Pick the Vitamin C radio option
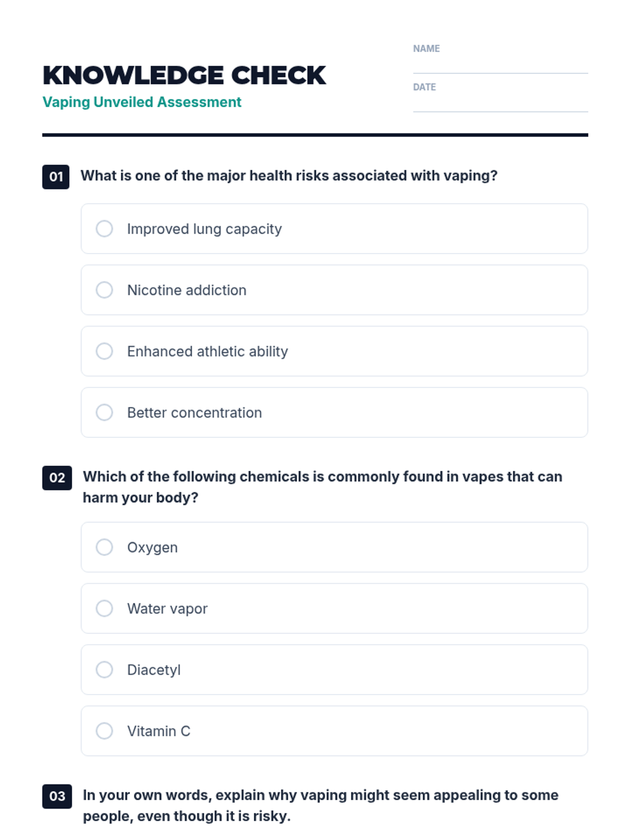 click(104, 731)
